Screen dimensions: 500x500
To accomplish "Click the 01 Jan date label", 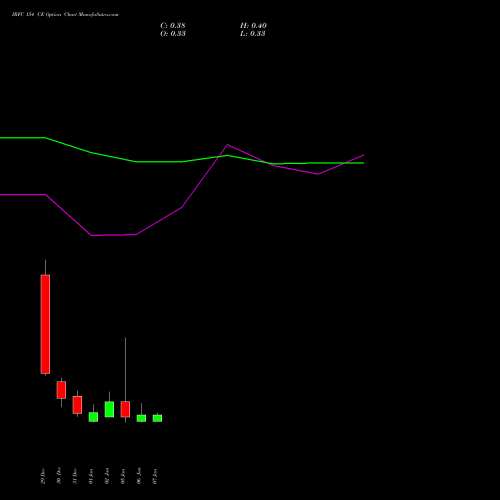I will (x=91, y=476).
